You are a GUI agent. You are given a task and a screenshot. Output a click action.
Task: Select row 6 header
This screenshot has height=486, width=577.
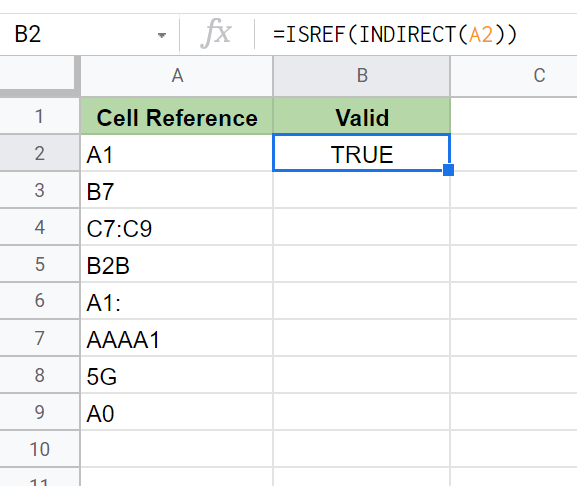[39, 301]
